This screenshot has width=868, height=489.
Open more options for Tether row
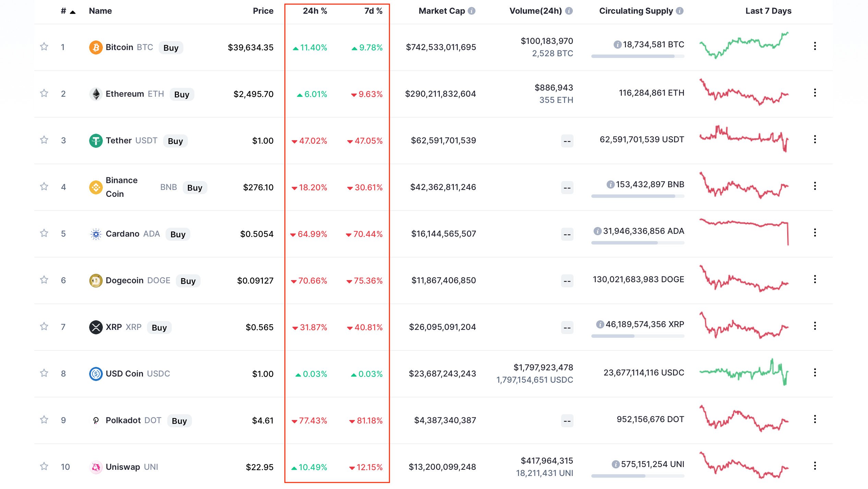pyautogui.click(x=815, y=139)
